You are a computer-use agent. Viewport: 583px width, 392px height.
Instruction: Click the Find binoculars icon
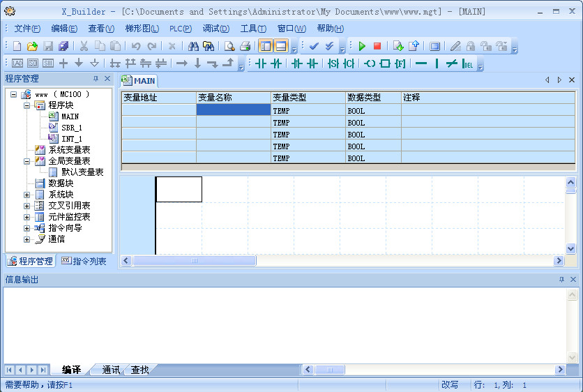(x=193, y=46)
